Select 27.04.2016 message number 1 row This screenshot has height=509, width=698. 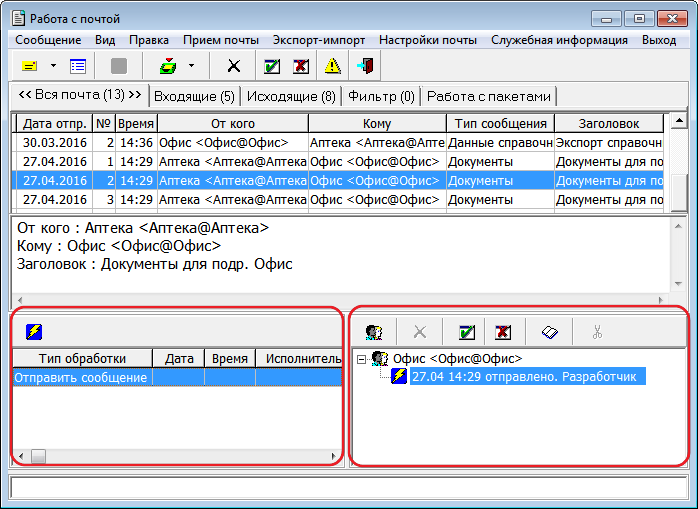(x=340, y=162)
